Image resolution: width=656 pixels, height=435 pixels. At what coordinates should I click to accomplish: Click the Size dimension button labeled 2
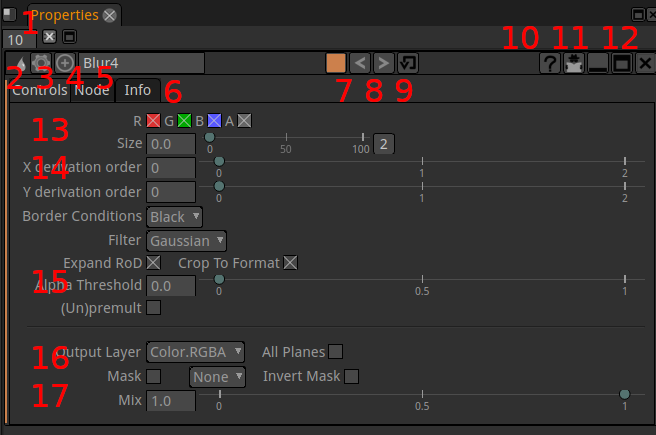coord(384,144)
